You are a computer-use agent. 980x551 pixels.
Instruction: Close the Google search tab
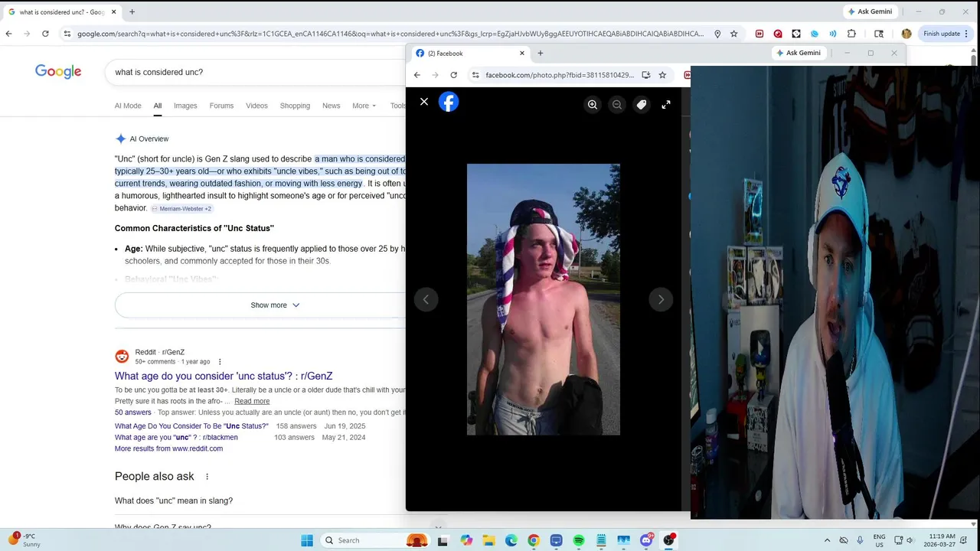click(x=114, y=12)
